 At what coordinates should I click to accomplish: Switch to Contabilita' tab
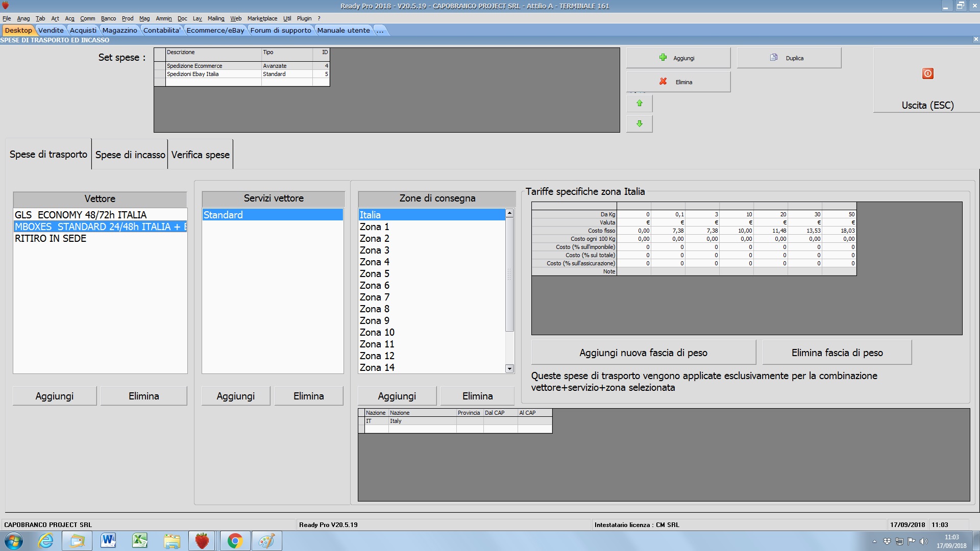pyautogui.click(x=162, y=30)
